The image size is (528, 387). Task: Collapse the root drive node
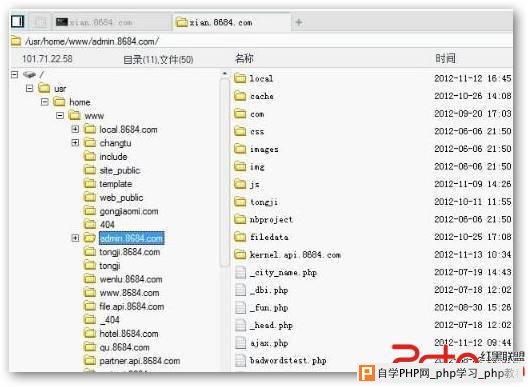click(14, 74)
